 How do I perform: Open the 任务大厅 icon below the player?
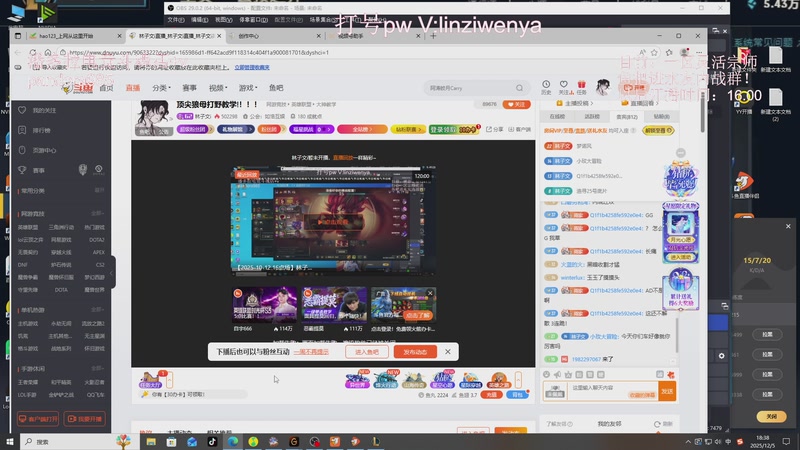point(151,379)
